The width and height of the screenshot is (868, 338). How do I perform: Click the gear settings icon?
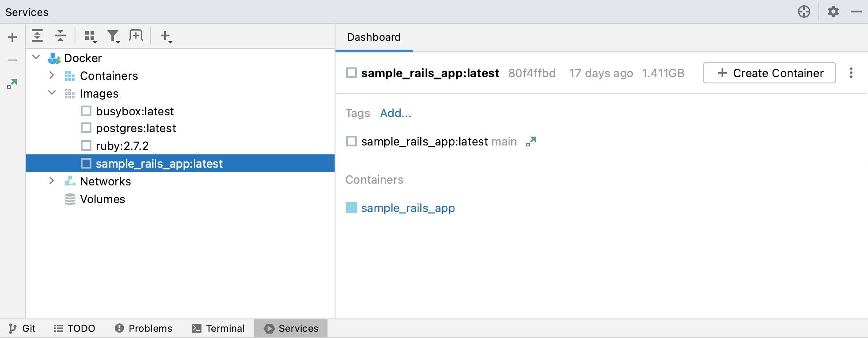point(833,12)
